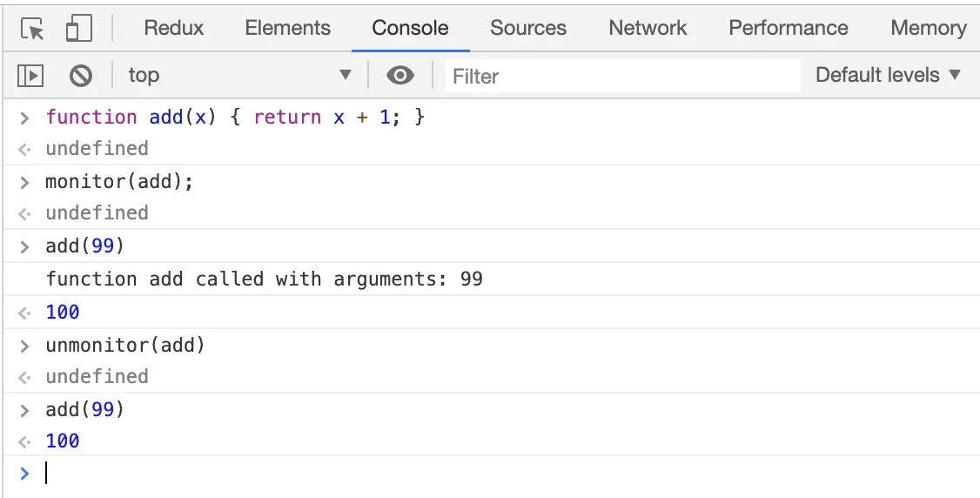Toggle the device toolbar icon
The image size is (980, 498).
point(79,29)
